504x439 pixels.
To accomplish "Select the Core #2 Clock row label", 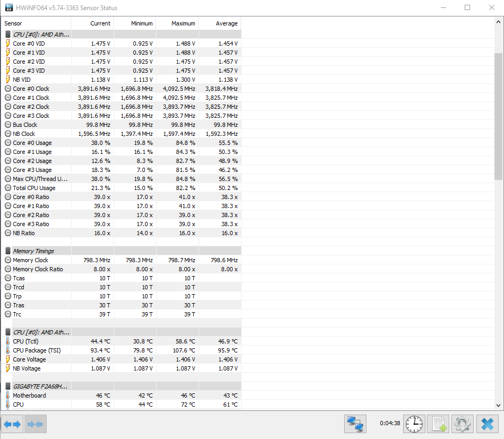I will pos(31,106).
